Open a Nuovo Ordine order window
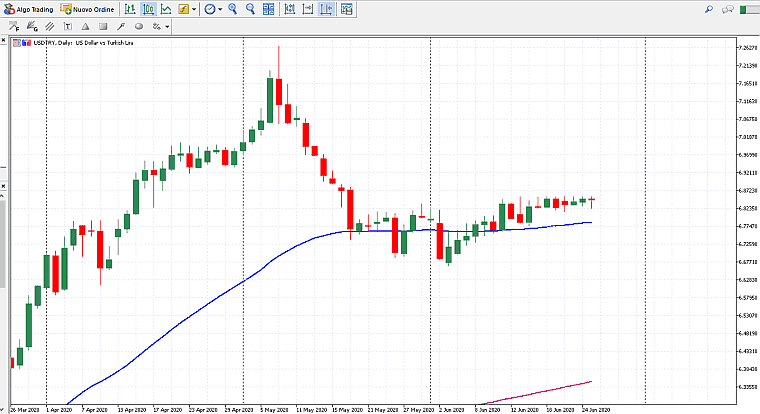The height and width of the screenshot is (414, 760). click(x=88, y=9)
